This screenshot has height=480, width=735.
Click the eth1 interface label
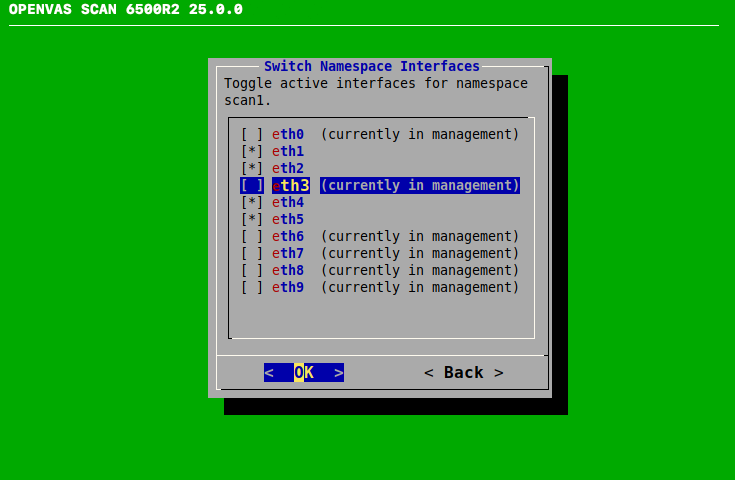pos(288,151)
